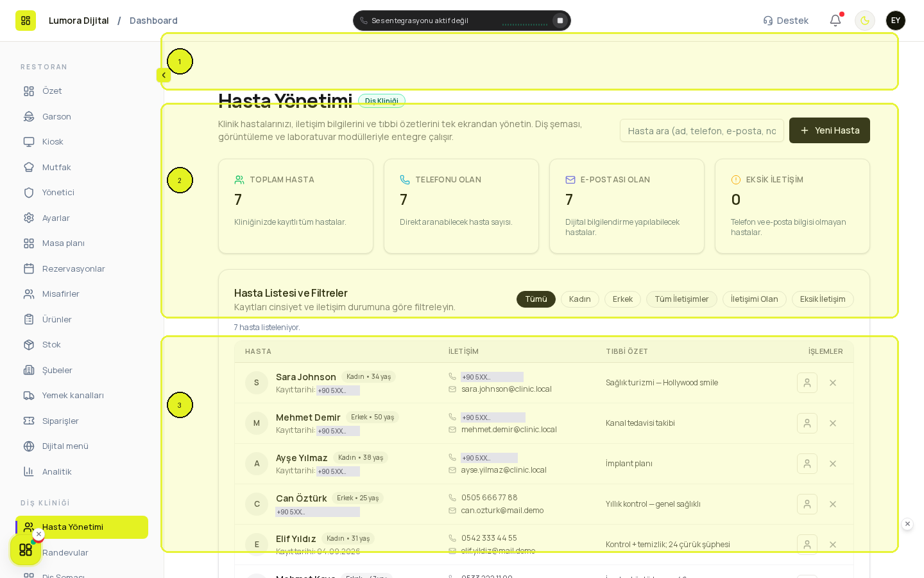The image size is (924, 578).
Task: Dismiss the floating widget close button
Action: [x=38, y=534]
